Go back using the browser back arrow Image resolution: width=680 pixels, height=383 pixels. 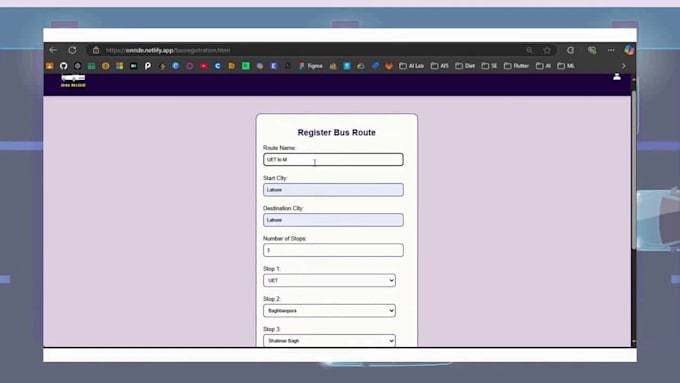tap(53, 50)
